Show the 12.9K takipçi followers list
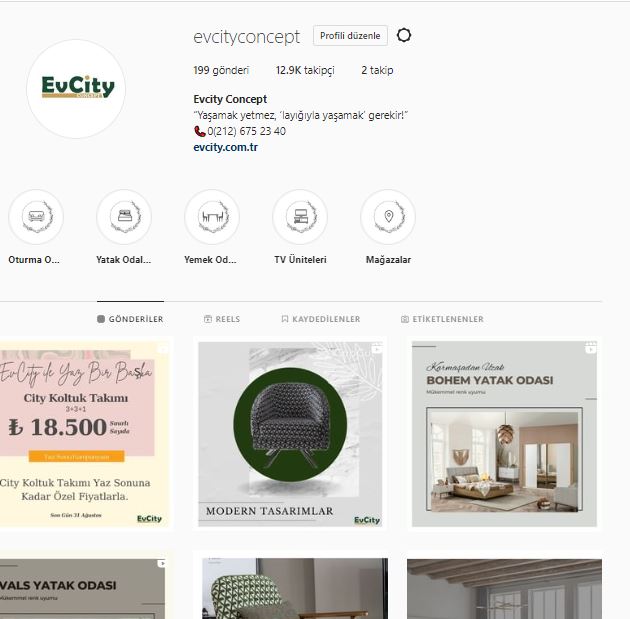The width and height of the screenshot is (630, 619). [305, 70]
